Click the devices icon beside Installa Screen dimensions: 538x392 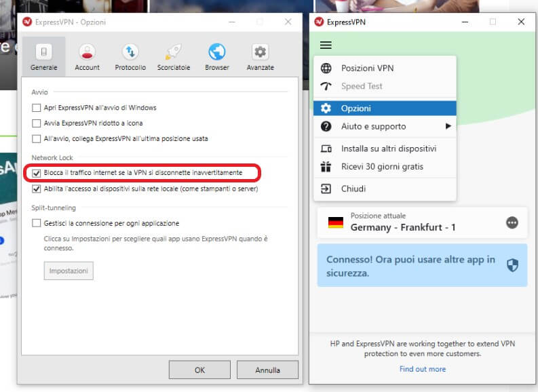pos(326,149)
